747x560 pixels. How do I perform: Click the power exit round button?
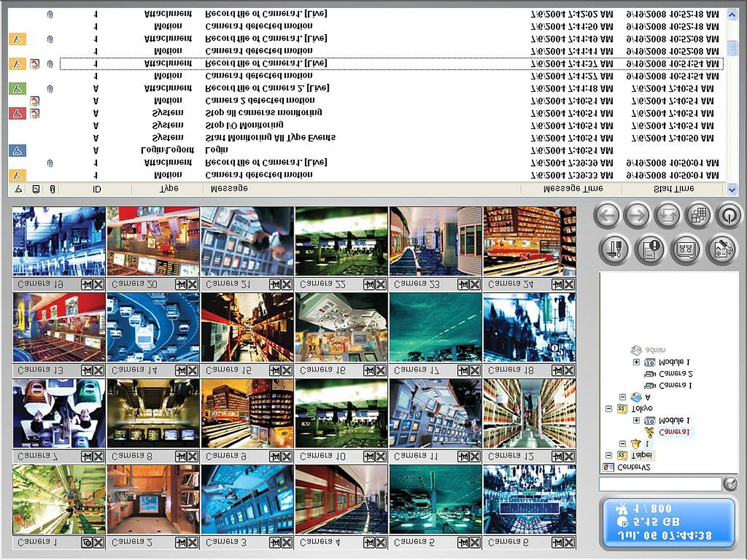[729, 216]
